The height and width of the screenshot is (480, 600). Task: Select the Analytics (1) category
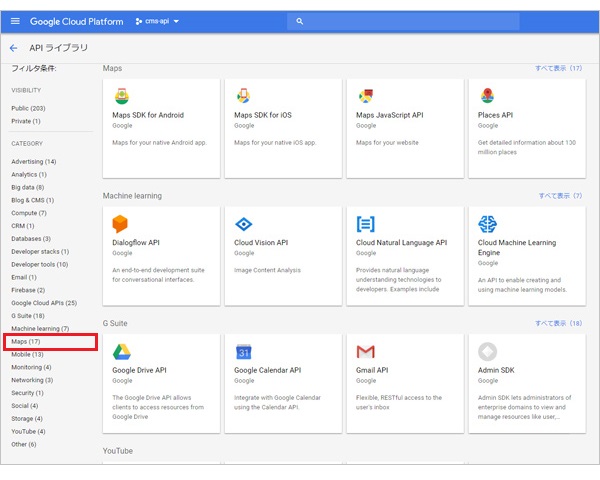click(x=29, y=174)
